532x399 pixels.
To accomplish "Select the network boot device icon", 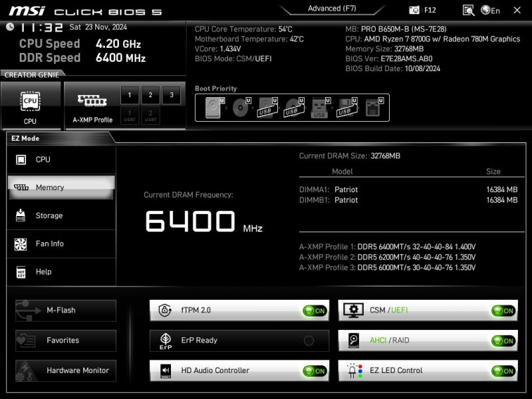I will (374, 108).
